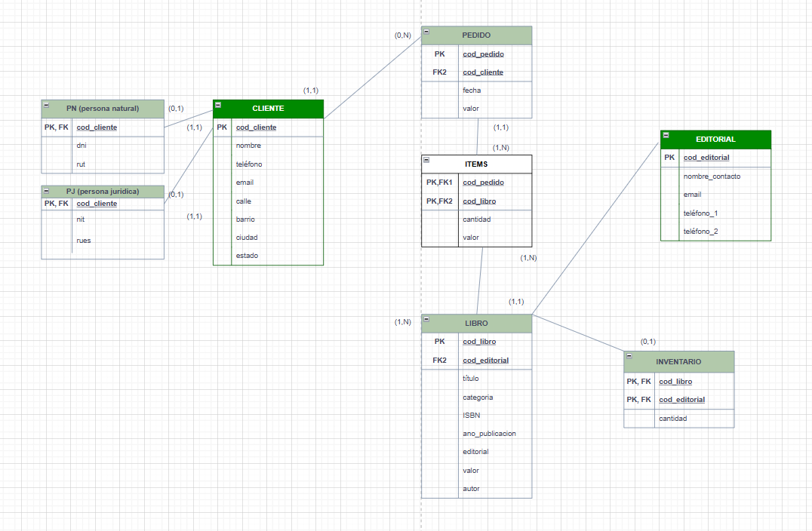The width and height of the screenshot is (812, 531).
Task: Click the teléfono field in CLIENTE
Action: 249,164
